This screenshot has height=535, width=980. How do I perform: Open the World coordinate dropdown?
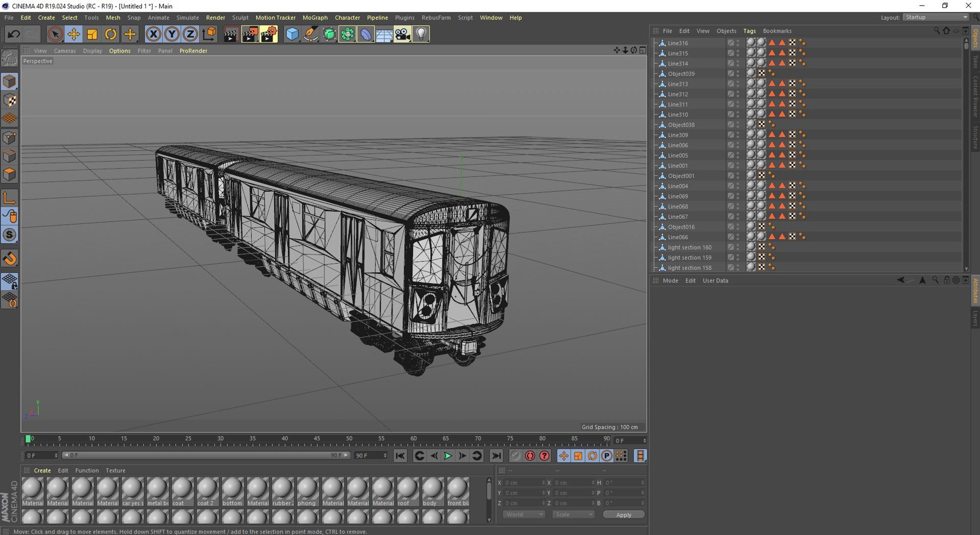click(524, 515)
